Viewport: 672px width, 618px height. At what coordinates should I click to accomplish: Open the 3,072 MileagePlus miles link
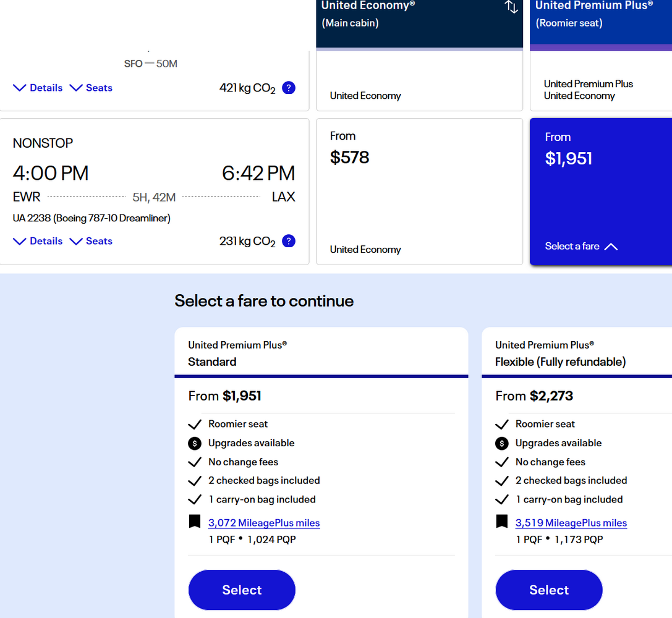click(x=264, y=523)
